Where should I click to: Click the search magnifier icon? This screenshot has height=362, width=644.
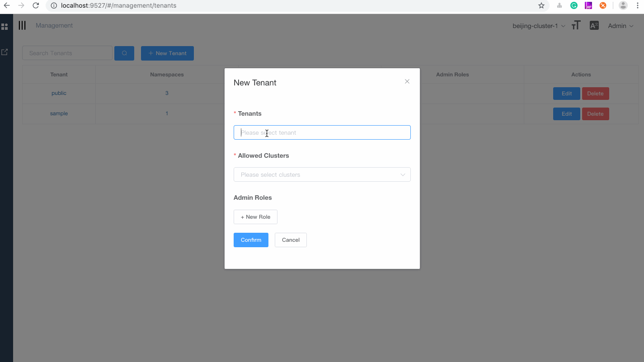click(124, 53)
